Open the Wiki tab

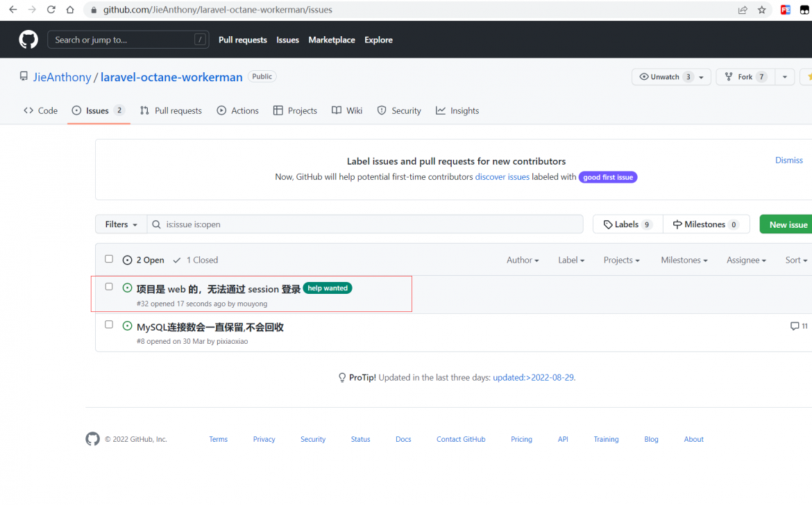[347, 110]
